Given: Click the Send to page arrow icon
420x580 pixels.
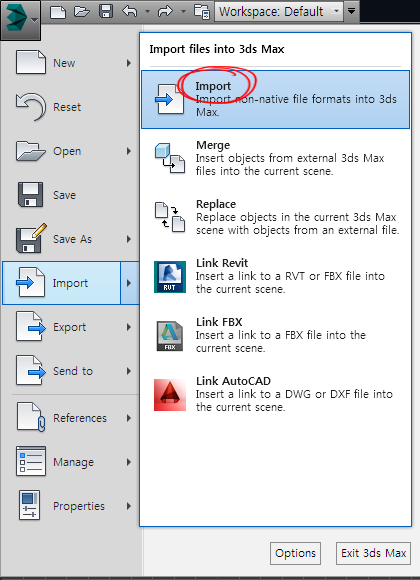Looking at the screenshot, I should [31, 370].
